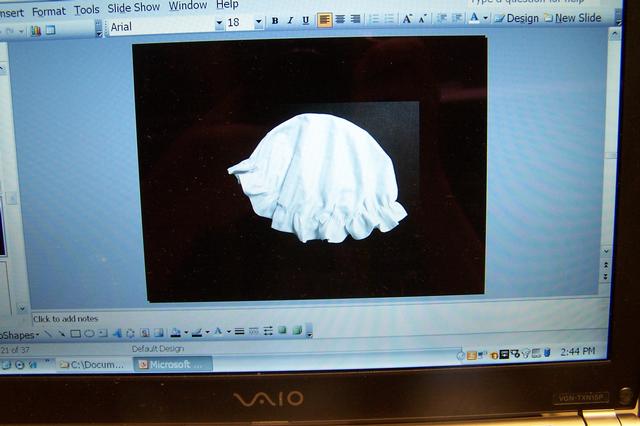Select Align Left in formatting toolbar
This screenshot has width=640, height=426.
point(324,20)
